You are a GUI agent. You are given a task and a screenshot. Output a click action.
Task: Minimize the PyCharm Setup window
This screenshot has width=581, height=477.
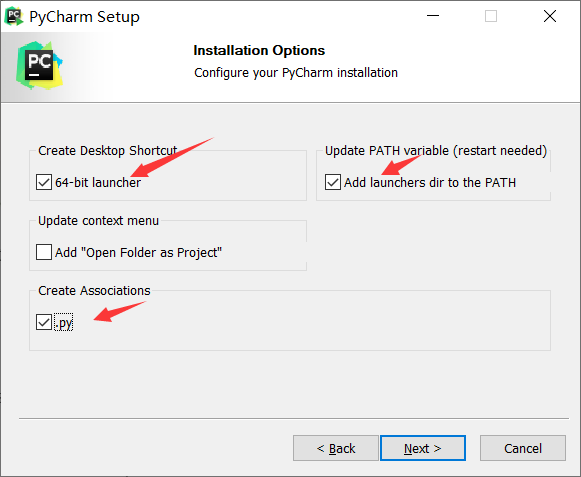[x=433, y=16]
